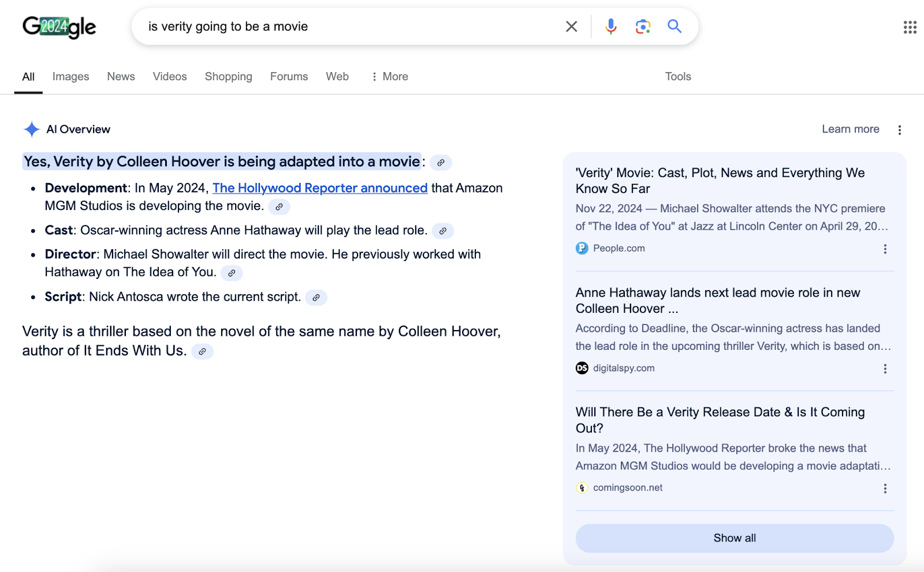The width and height of the screenshot is (924, 572).
Task: Open the AI Overview three-dot menu beside Learn more
Action: [899, 129]
